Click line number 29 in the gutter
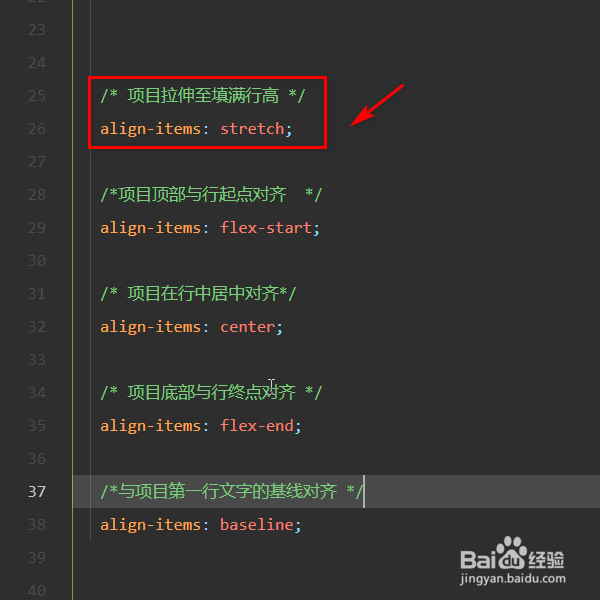Viewport: 600px width, 600px height. point(37,228)
